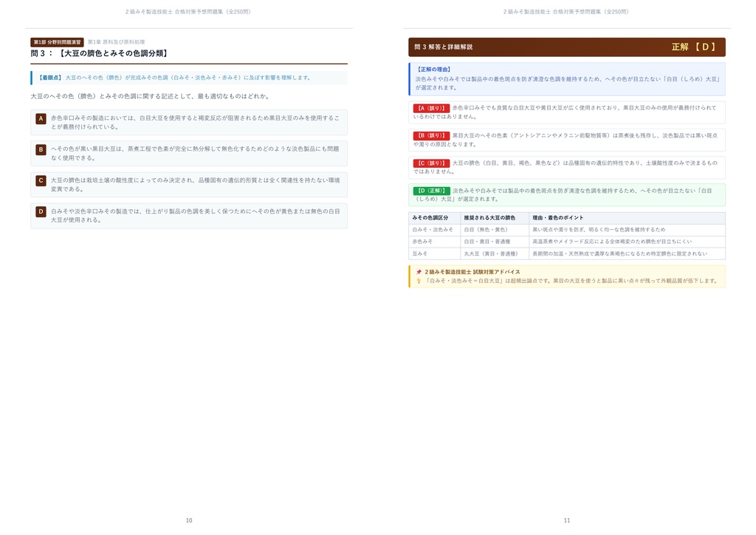Click the 問 3 解答と詳細解説 header
The image size is (756, 535).
443,47
